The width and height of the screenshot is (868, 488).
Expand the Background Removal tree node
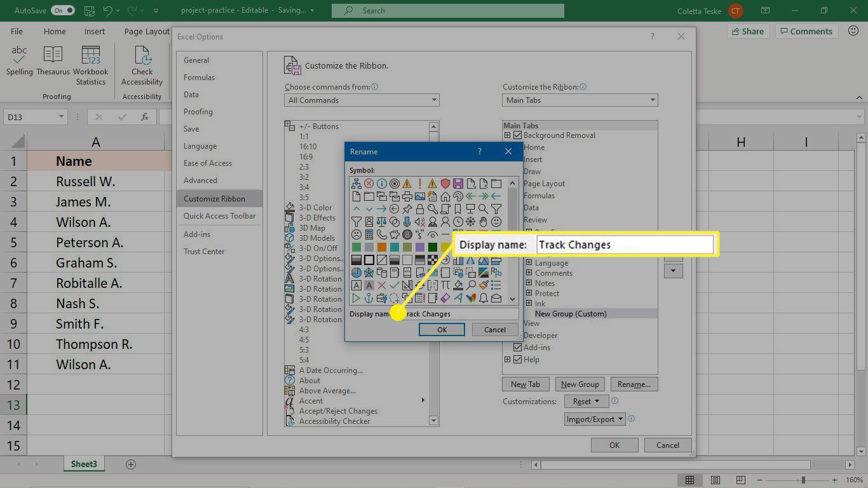click(x=507, y=135)
